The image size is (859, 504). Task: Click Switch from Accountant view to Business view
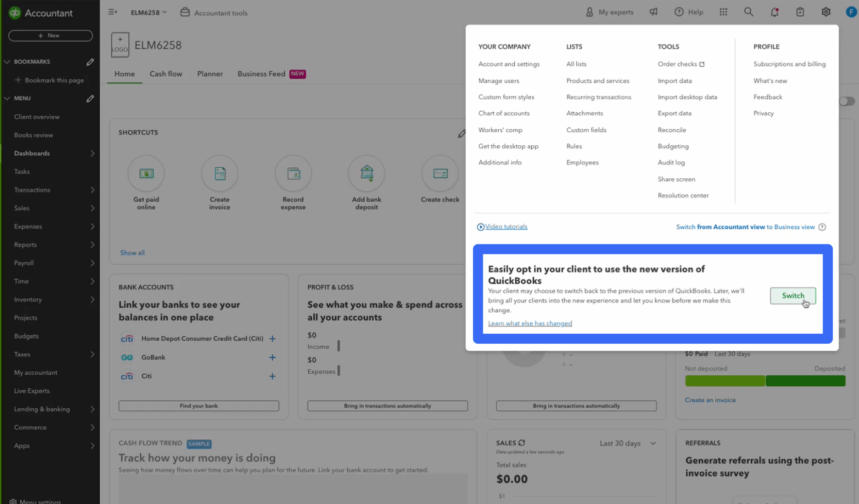pyautogui.click(x=745, y=227)
